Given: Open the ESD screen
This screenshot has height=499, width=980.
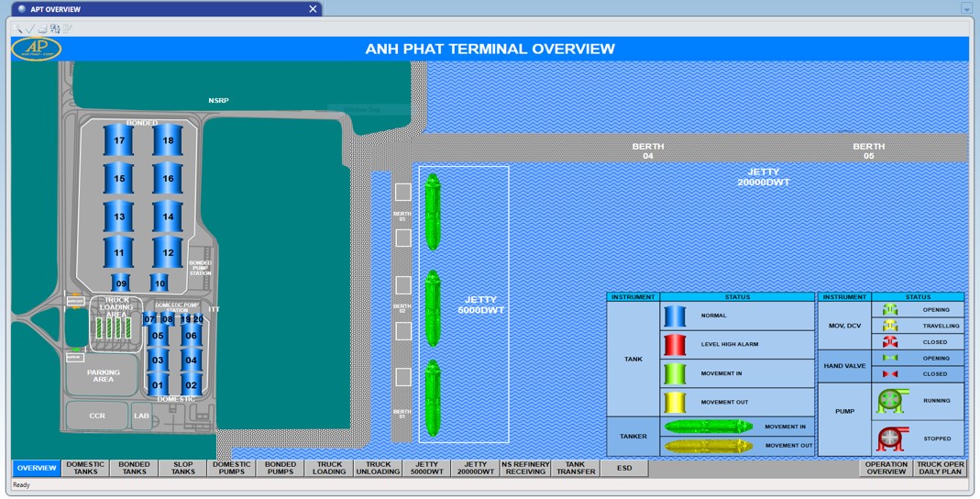Looking at the screenshot, I should 624,469.
